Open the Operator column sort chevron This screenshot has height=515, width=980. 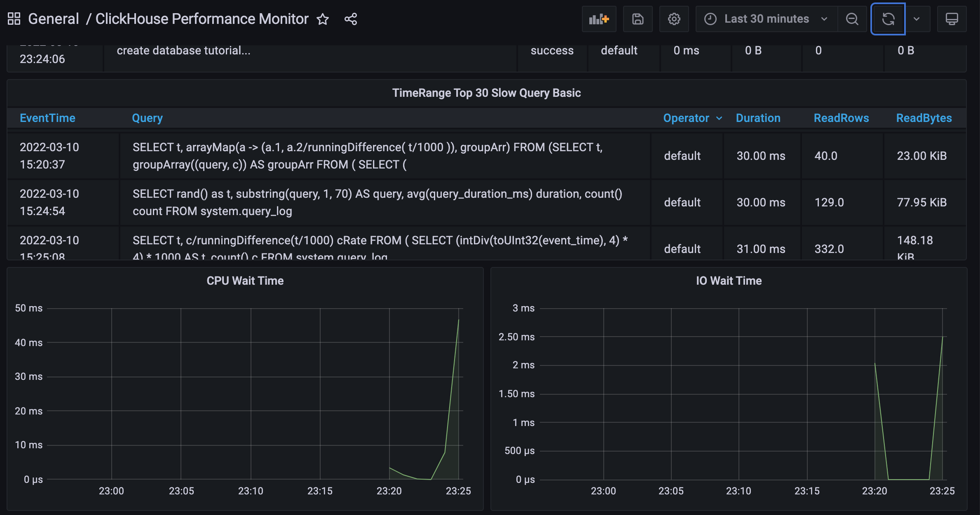coord(720,118)
